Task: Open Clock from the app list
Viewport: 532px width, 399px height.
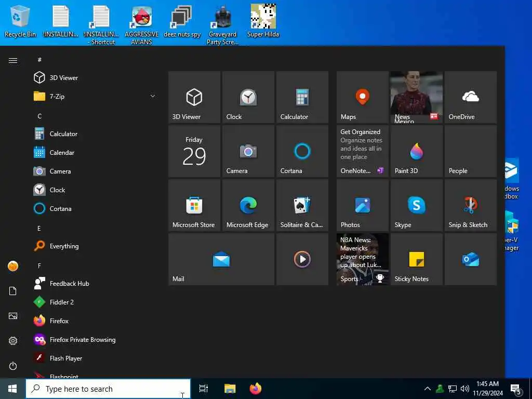Action: 95,190
